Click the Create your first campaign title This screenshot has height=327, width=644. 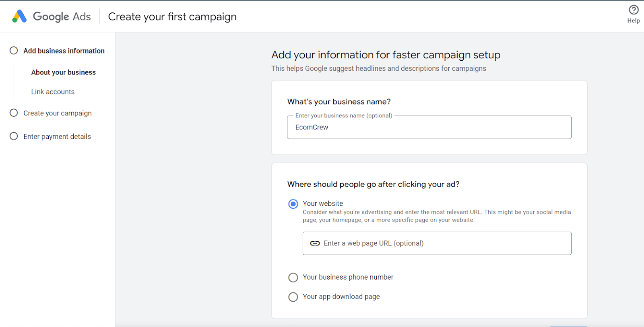(x=172, y=16)
